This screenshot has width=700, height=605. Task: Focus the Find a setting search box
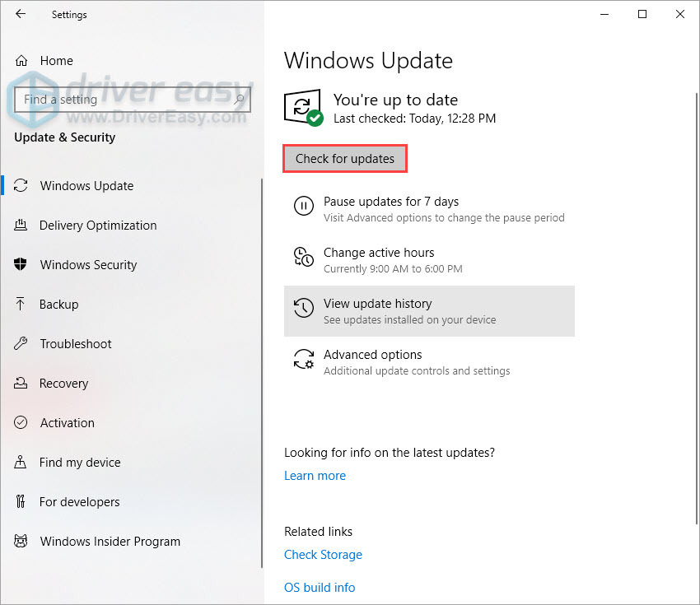[132, 99]
